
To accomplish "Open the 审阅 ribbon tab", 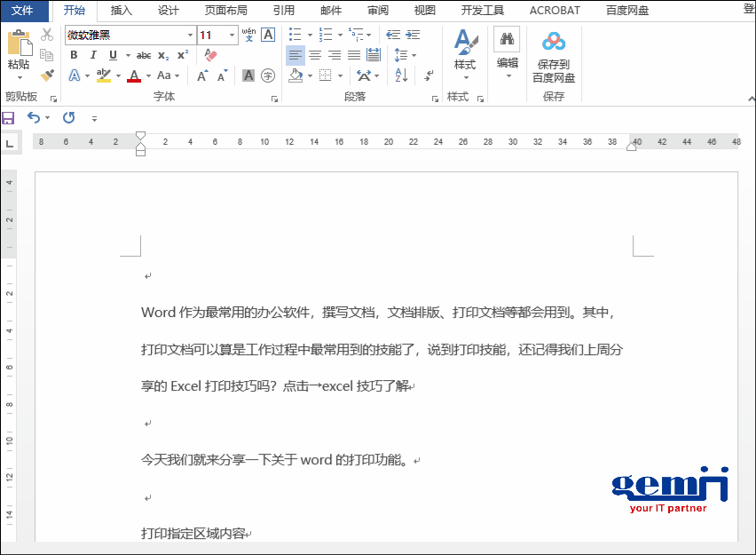I will pyautogui.click(x=377, y=11).
